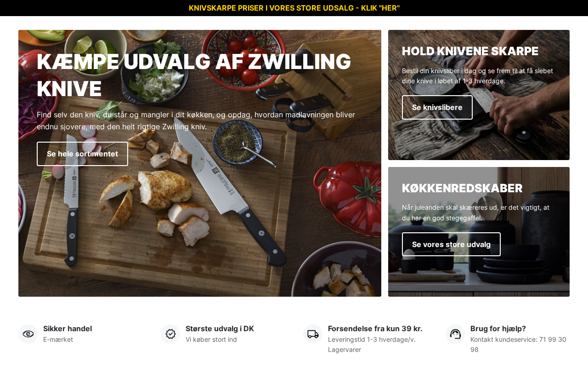Click the Hold knivene skarpe heading

coord(470,51)
